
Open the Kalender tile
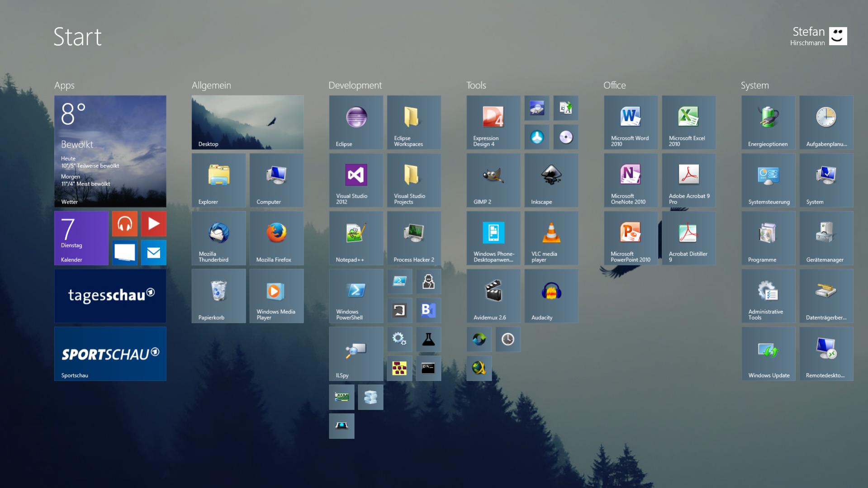pyautogui.click(x=81, y=238)
